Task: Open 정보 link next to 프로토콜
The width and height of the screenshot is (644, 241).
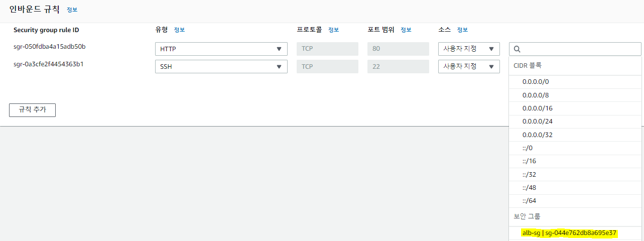Action: [334, 30]
